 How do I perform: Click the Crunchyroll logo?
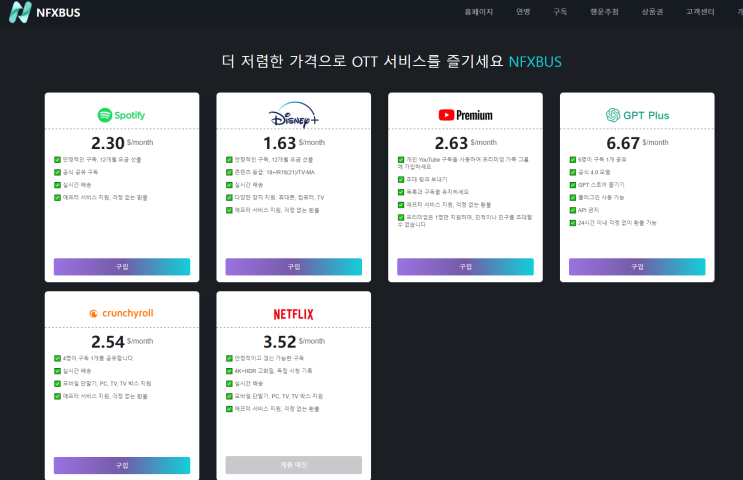click(x=121, y=313)
